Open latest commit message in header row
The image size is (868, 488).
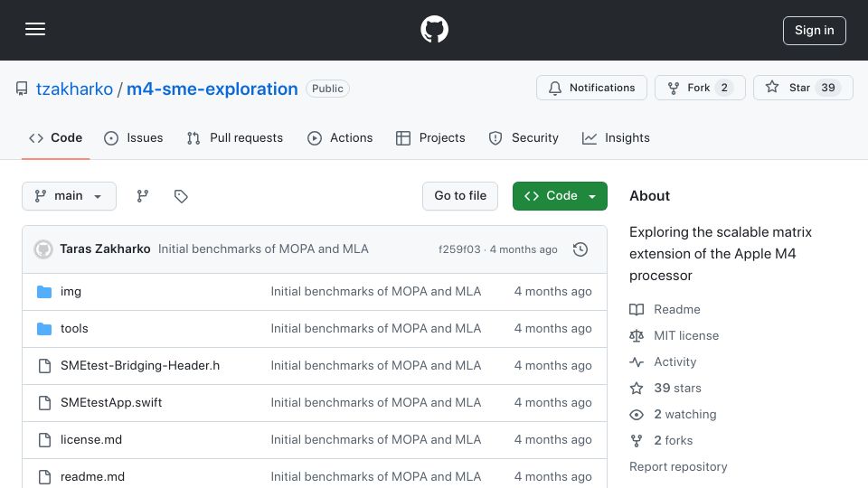click(263, 249)
